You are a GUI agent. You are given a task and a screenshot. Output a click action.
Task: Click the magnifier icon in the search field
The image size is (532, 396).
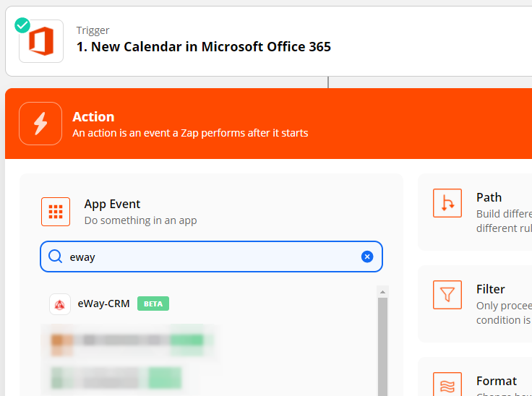(x=55, y=257)
